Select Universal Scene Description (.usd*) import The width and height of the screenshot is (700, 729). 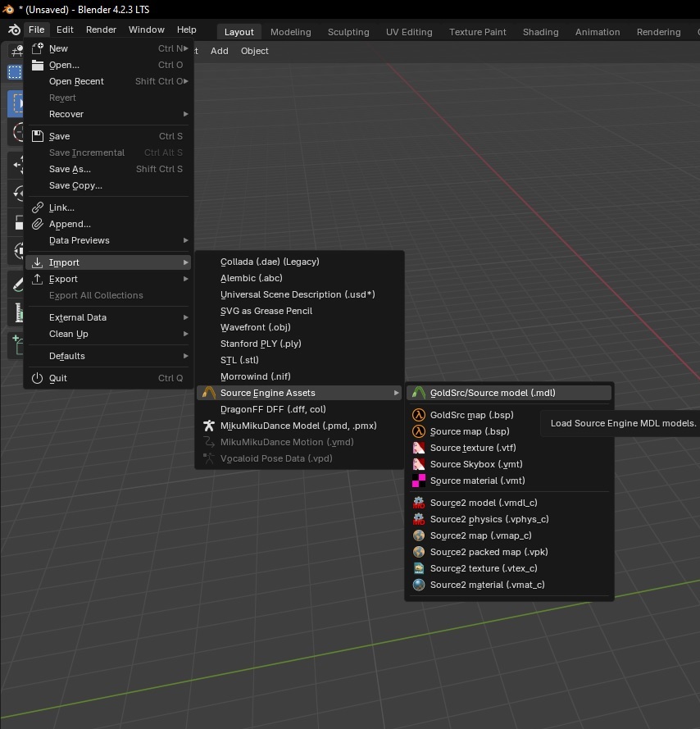[297, 294]
